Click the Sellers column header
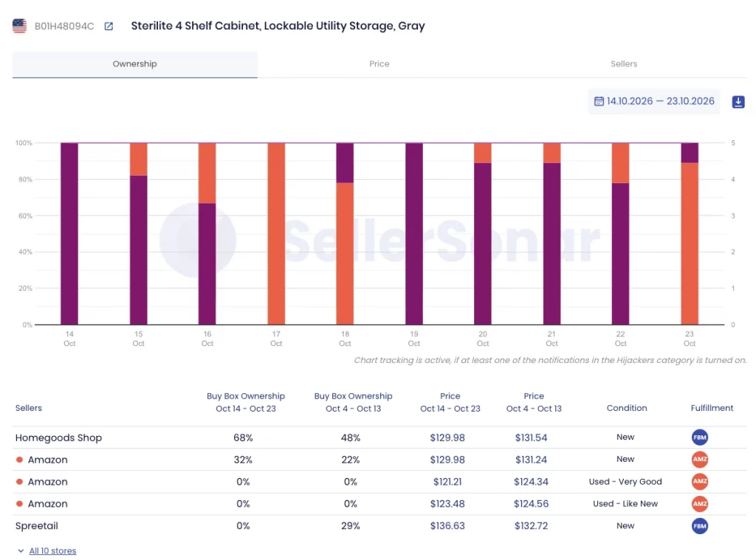This screenshot has height=560, width=756. coord(29,408)
